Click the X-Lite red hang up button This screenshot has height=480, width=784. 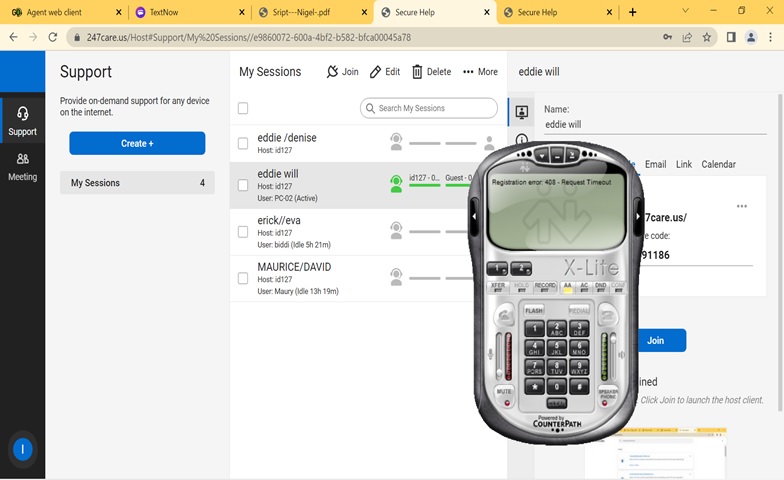click(608, 316)
